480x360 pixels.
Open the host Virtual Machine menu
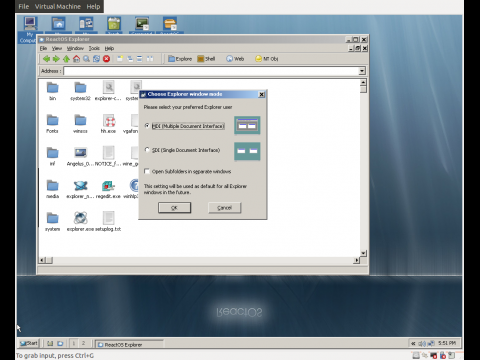click(58, 6)
